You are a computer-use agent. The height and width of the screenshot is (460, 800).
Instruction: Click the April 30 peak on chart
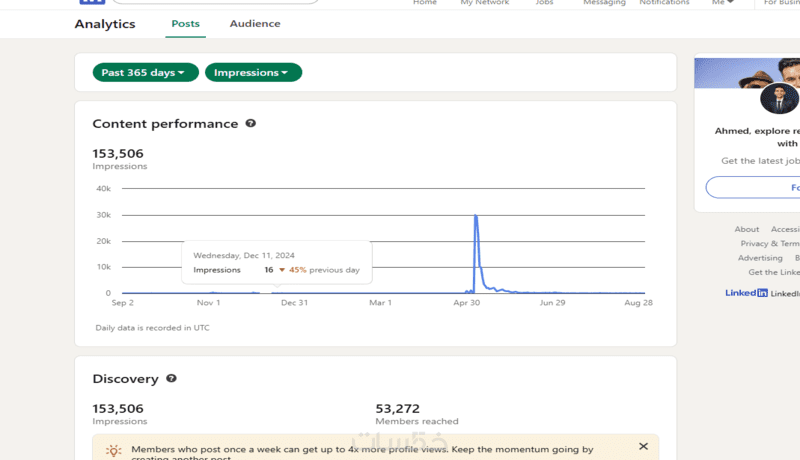[x=476, y=216]
